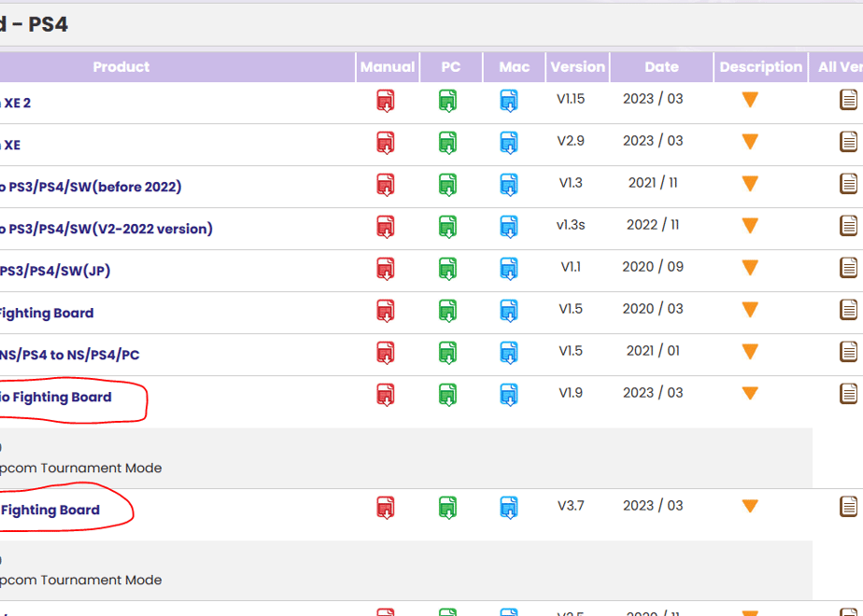The image size is (863, 616).
Task: Download the Mac firmware for PS3/PS4/SW(JP)
Action: coord(509,269)
